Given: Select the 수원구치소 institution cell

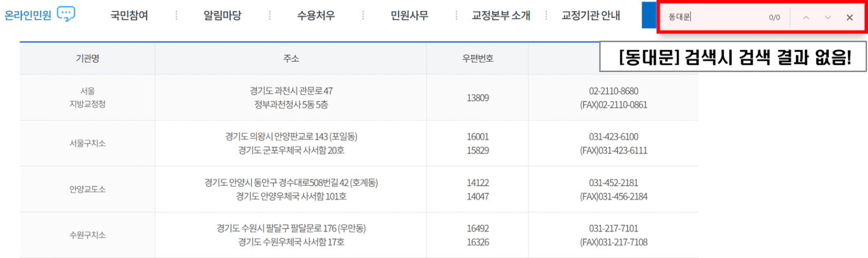Looking at the screenshot, I should click(x=88, y=235).
